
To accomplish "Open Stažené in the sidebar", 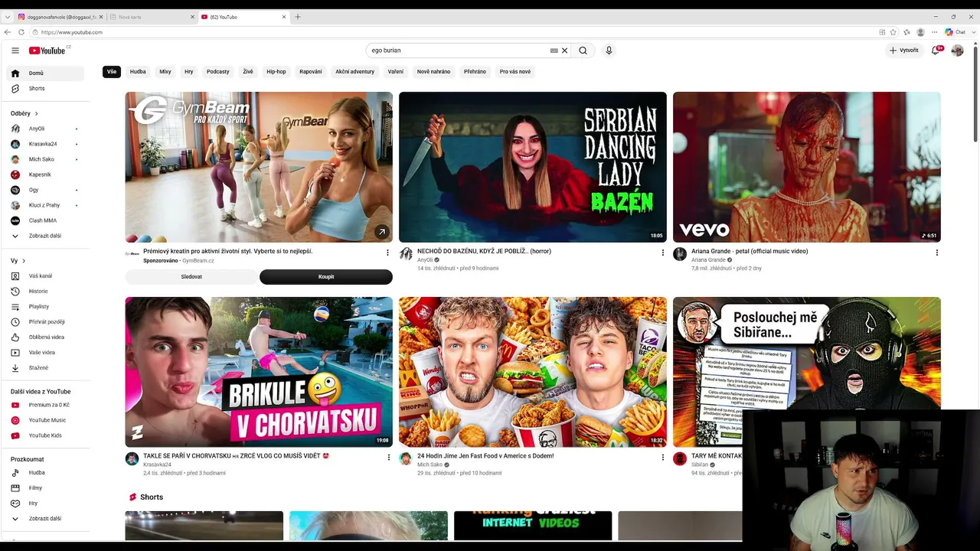I will [46, 368].
